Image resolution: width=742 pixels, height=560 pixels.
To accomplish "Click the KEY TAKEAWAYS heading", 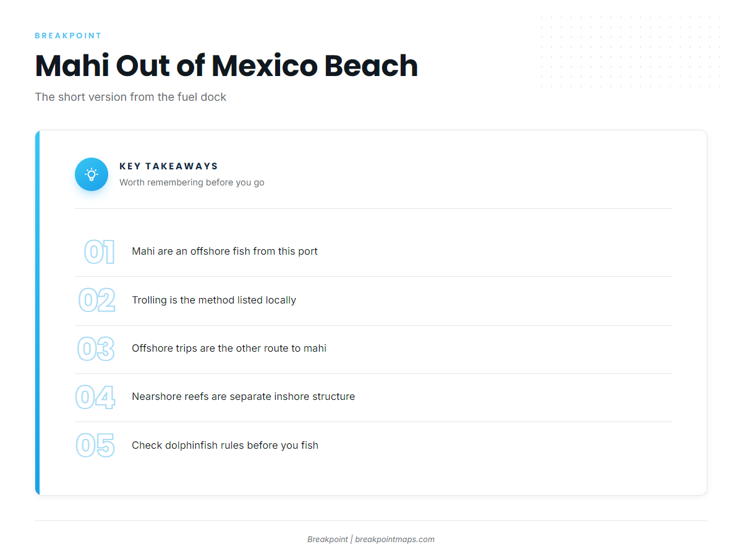I will tap(169, 166).
